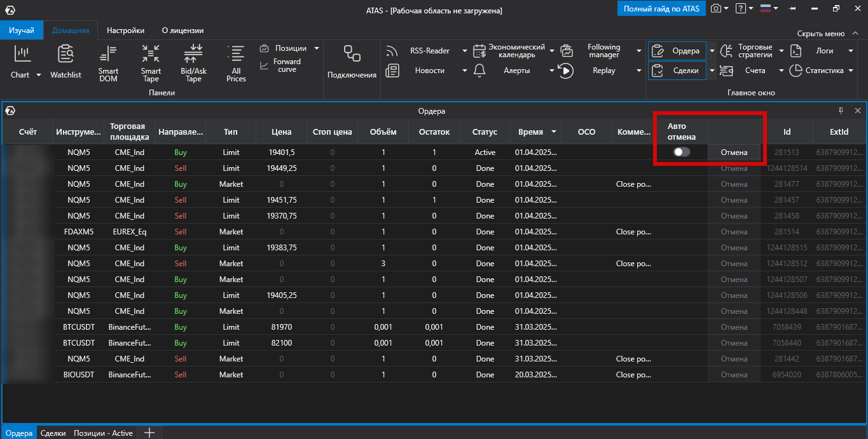Screen dimensions: 868x439
Task: Pin the Ордера panel
Action: tap(841, 111)
